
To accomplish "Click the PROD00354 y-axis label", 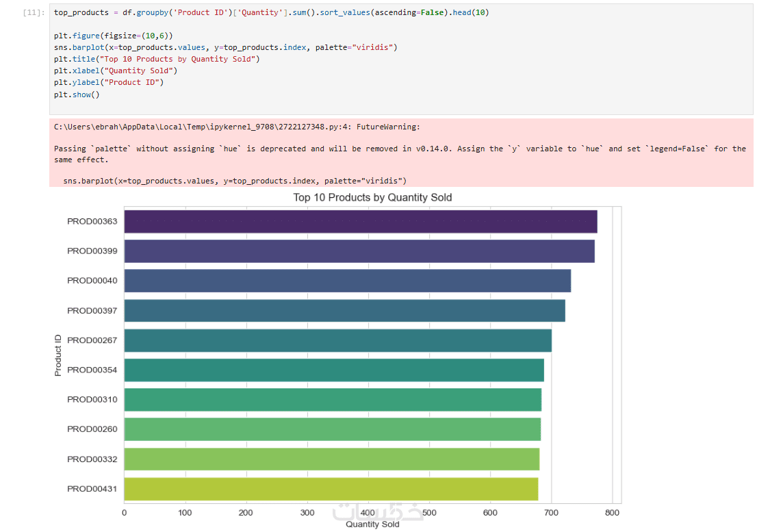I will coord(92,370).
